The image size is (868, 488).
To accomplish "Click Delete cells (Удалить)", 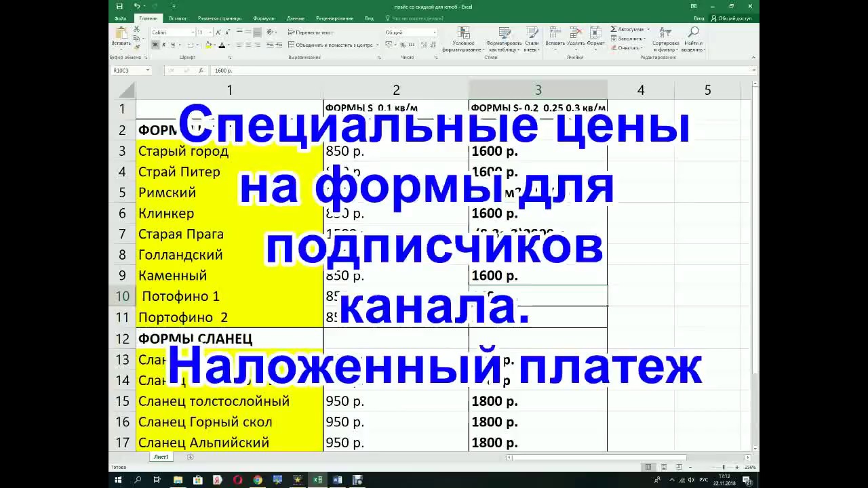I will pyautogui.click(x=576, y=37).
